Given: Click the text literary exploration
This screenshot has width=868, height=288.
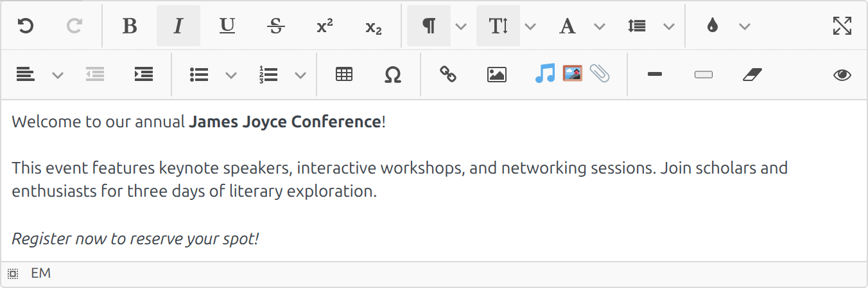Looking at the screenshot, I should click(x=302, y=192).
